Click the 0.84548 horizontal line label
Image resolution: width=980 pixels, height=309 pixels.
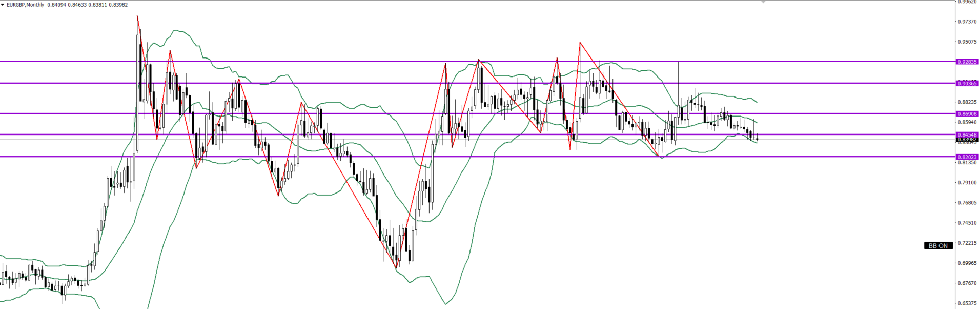(x=967, y=134)
